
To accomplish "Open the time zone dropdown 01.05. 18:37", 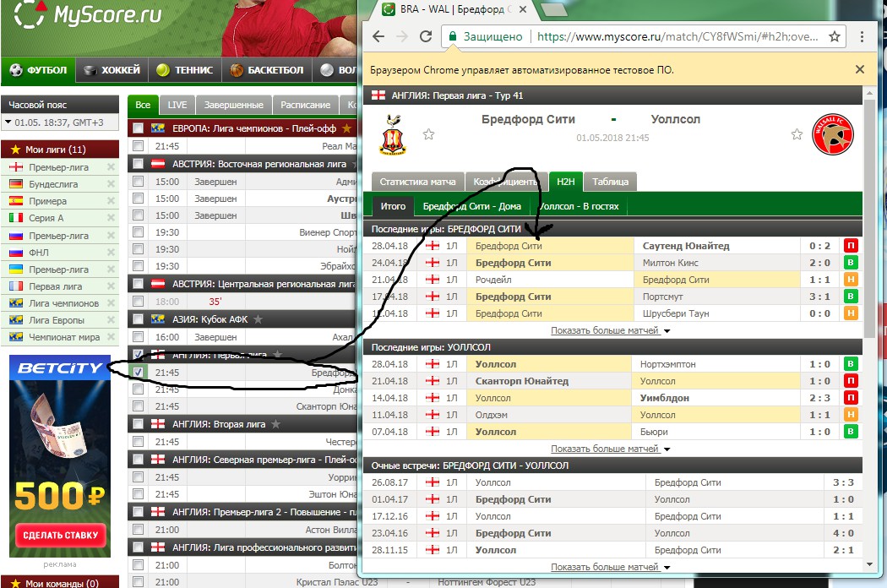I will [60, 122].
